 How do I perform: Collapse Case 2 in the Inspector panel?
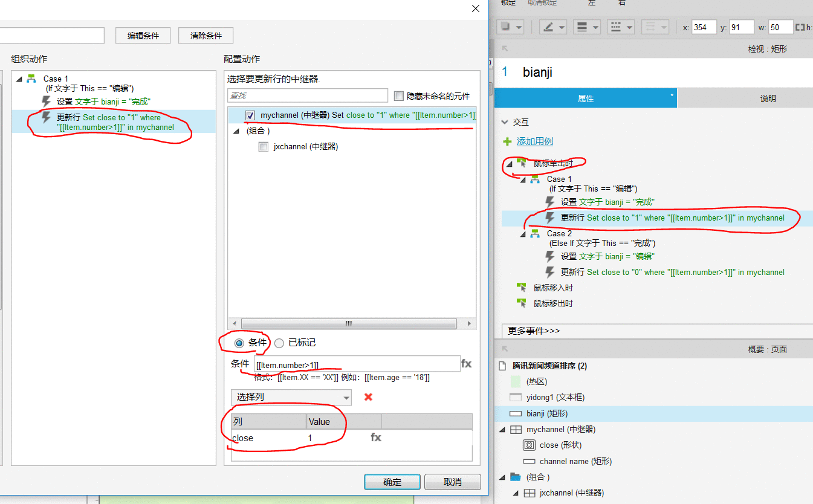(x=523, y=234)
